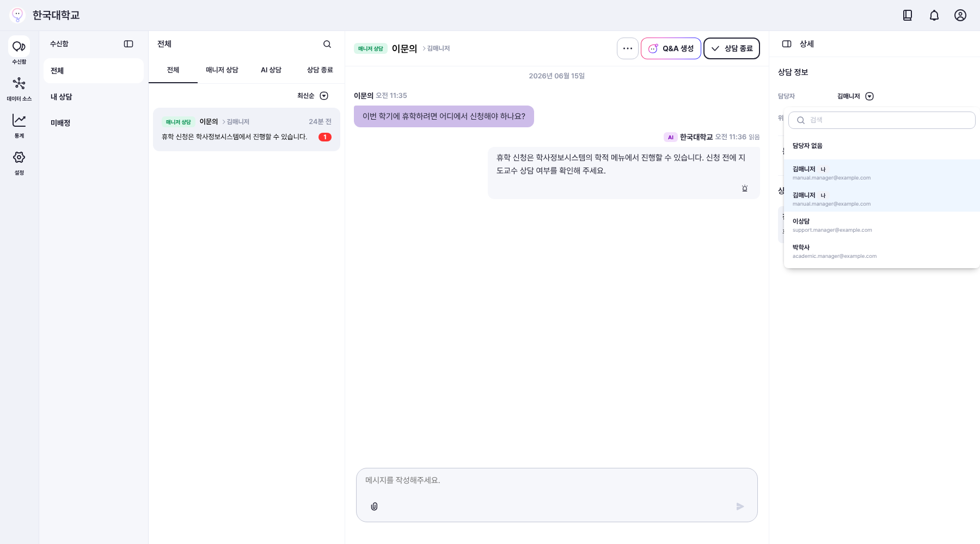The image size is (980, 544).
Task: Open the 데이터 소스 sidebar icon
Action: [19, 83]
